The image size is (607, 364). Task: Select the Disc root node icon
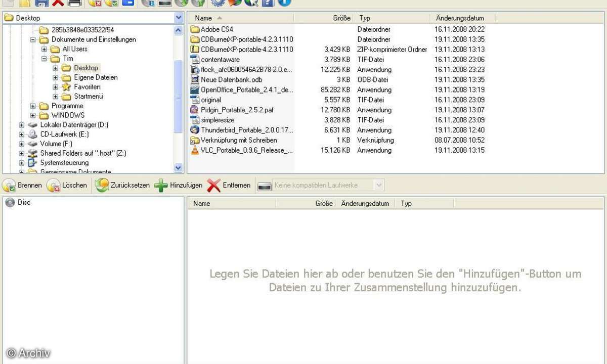point(10,202)
